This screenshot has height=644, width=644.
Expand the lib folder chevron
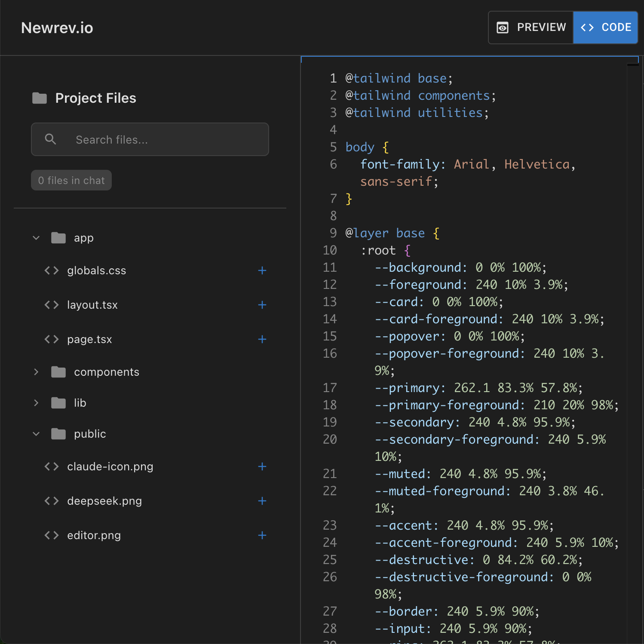[36, 403]
